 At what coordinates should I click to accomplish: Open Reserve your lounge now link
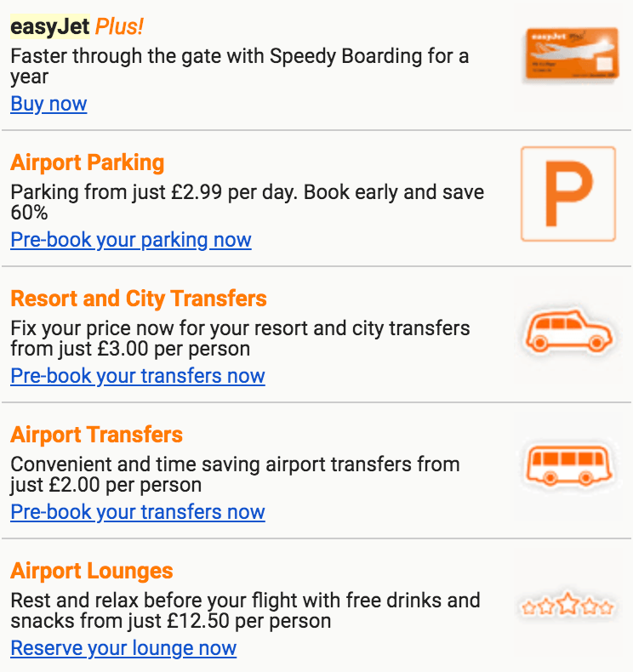click(123, 648)
